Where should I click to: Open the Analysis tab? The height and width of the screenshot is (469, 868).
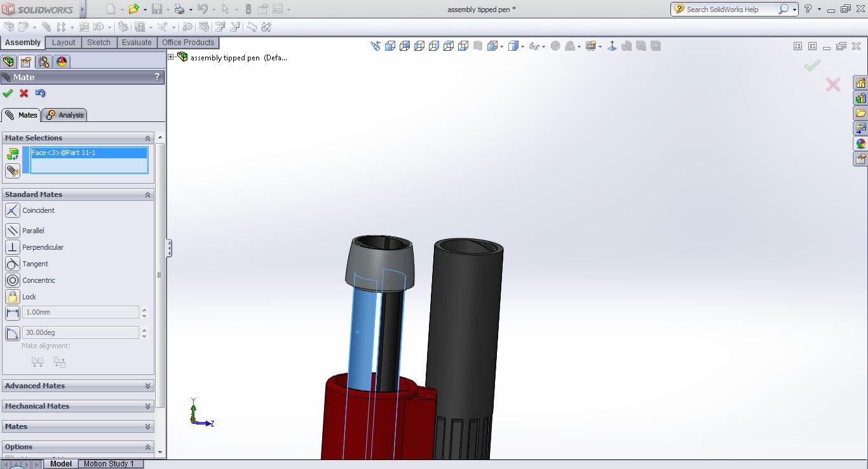(65, 115)
